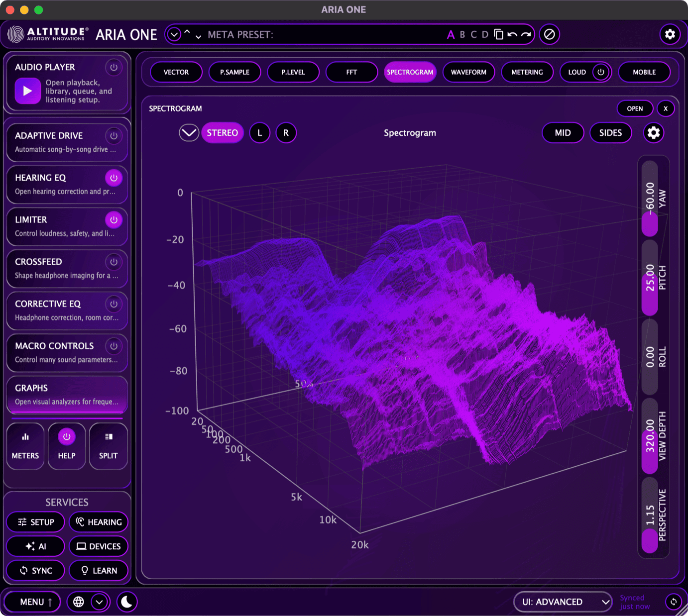The image size is (688, 616).
Task: Adjust the PITCH slider
Action: point(650,278)
